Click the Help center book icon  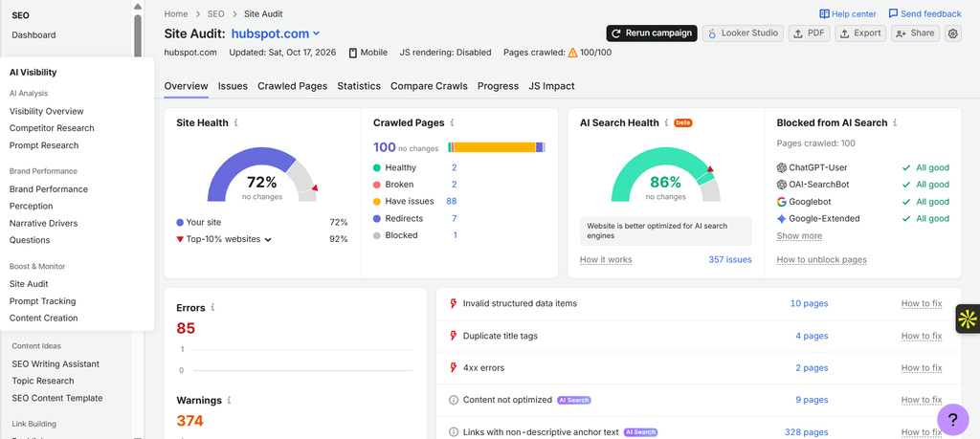pos(824,13)
